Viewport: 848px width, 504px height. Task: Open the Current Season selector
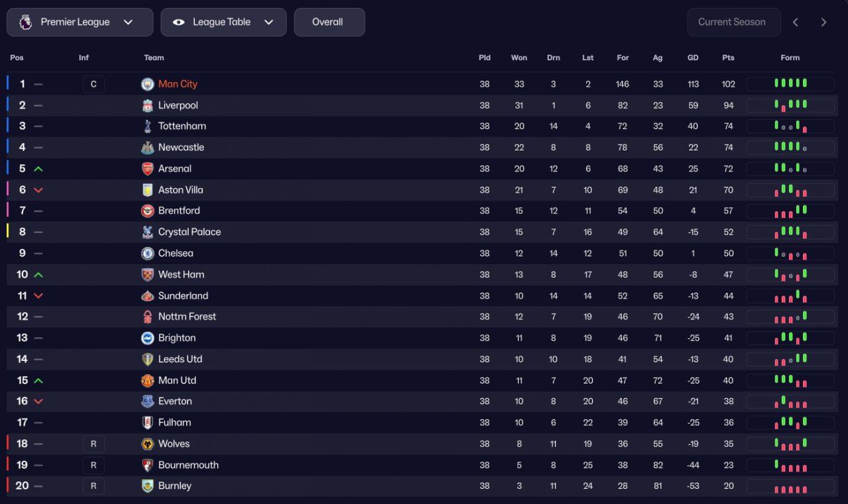[x=731, y=22]
